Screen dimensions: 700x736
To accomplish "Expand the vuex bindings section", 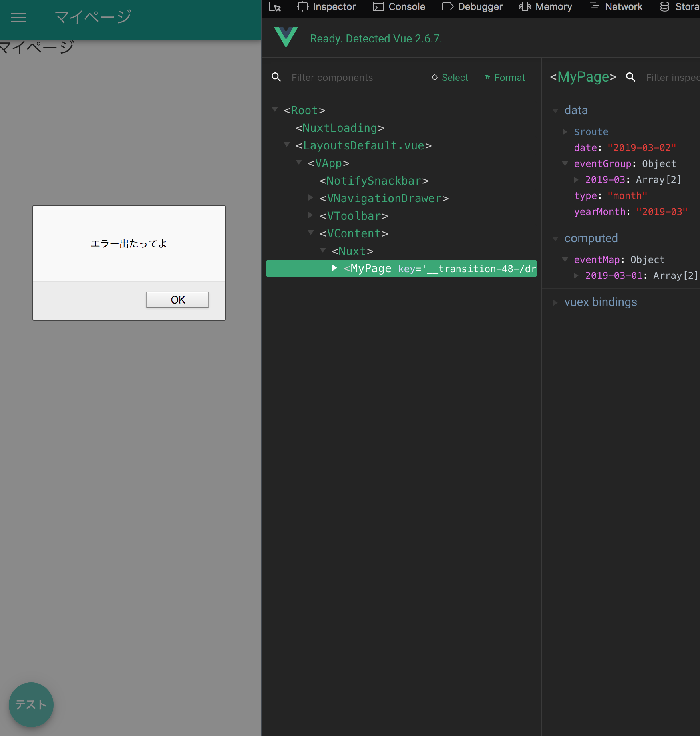I will [555, 302].
